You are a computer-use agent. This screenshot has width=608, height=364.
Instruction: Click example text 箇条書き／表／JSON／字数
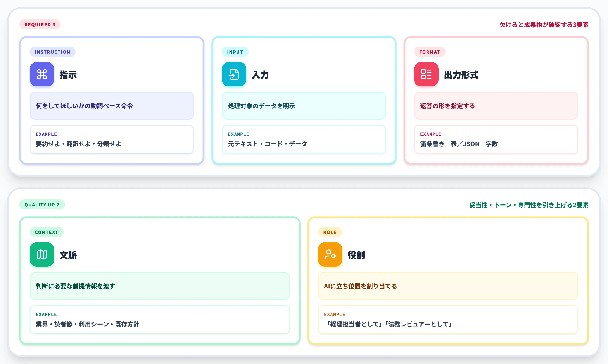[x=459, y=144]
